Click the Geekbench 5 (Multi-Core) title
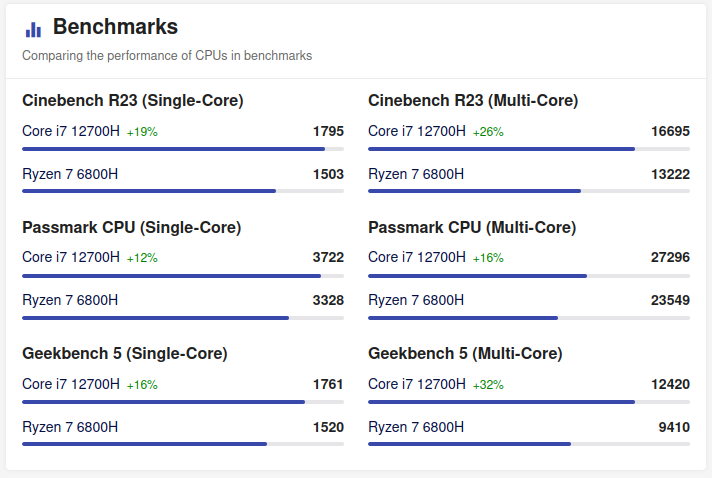 tap(465, 353)
